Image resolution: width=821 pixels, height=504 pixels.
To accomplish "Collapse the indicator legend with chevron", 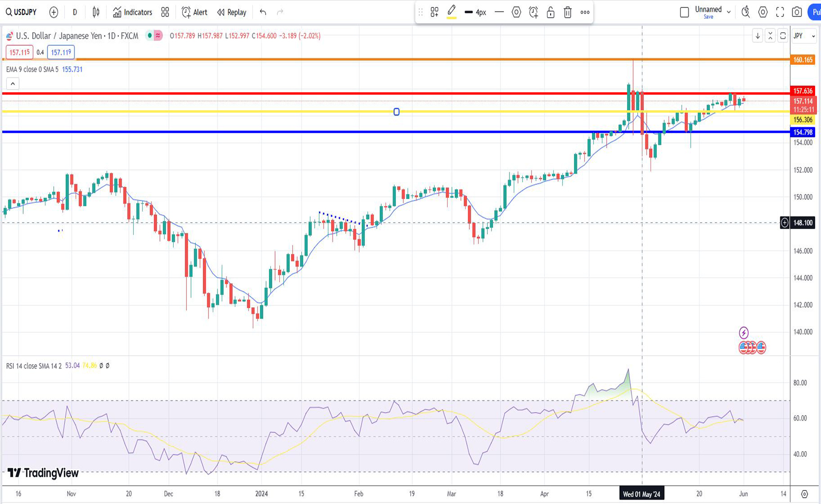I will click(x=13, y=83).
